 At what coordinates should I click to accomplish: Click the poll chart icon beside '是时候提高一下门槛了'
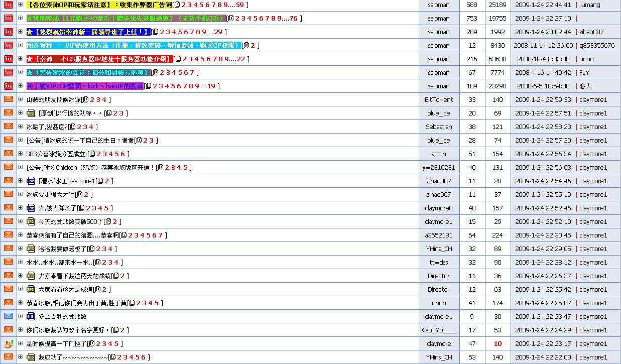click(x=9, y=343)
